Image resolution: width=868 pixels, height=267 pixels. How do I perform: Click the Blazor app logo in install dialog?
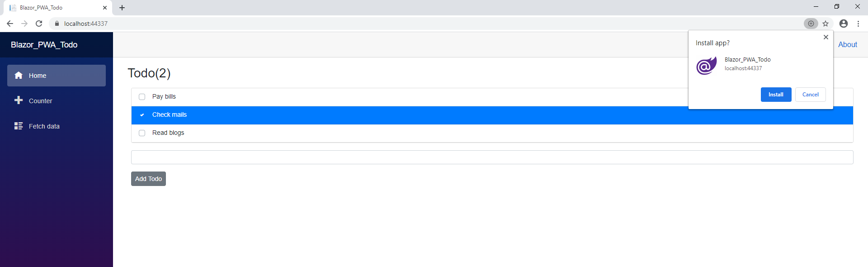707,66
